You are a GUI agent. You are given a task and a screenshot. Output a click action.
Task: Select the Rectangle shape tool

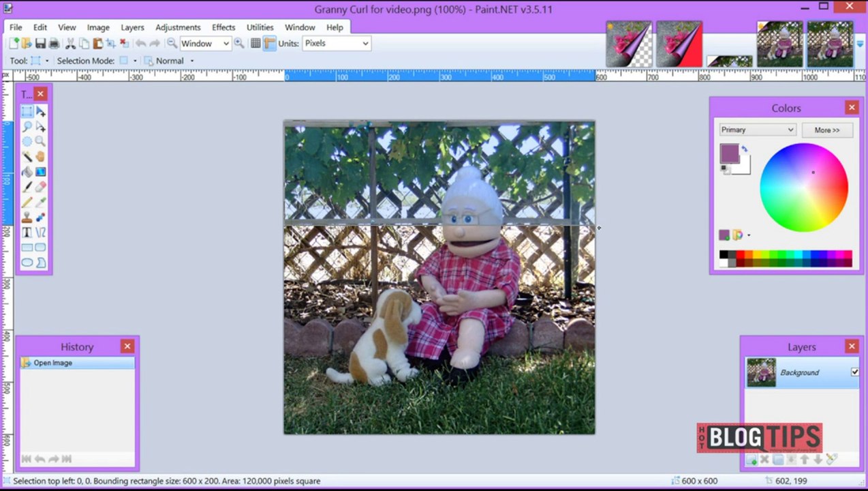(27, 247)
